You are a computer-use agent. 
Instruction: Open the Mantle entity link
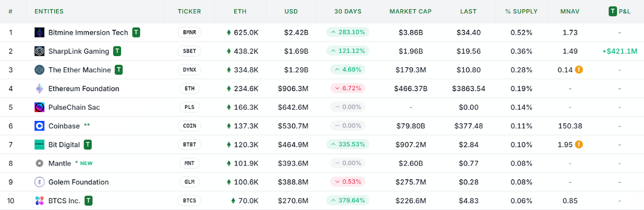[60, 163]
